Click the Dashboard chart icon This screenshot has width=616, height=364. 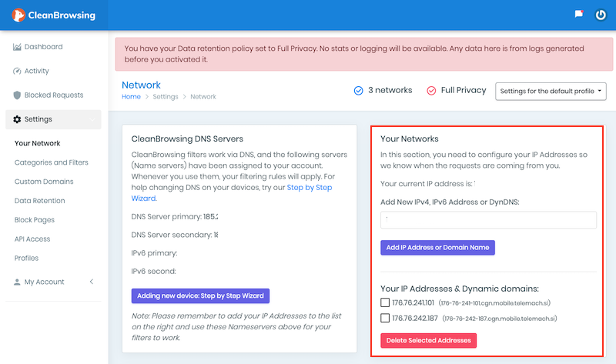coord(17,47)
